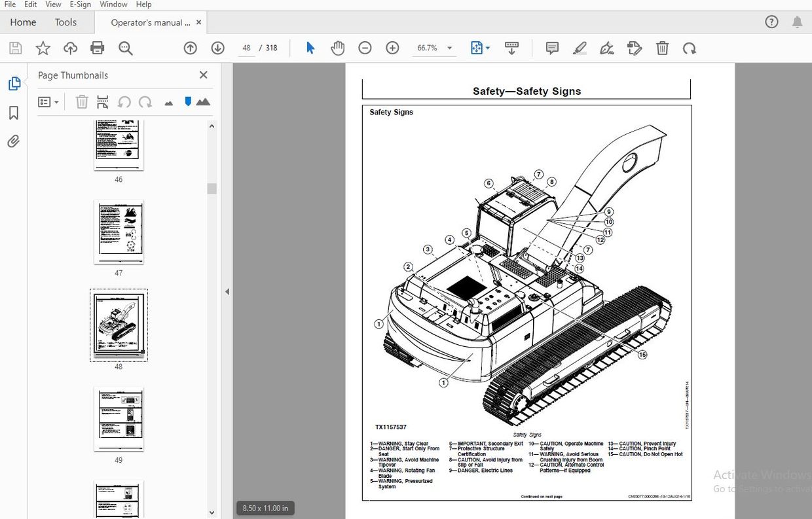The height and width of the screenshot is (519, 812).
Task: Open the sticky note comment tool
Action: pyautogui.click(x=551, y=48)
